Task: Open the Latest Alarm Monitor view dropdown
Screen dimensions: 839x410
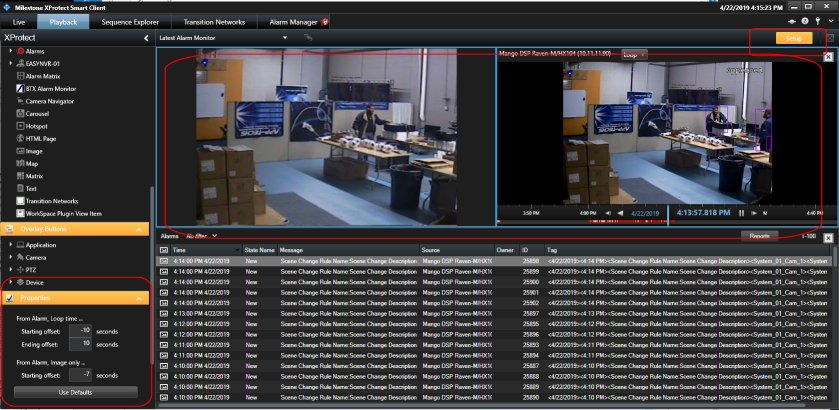Action: pos(285,38)
